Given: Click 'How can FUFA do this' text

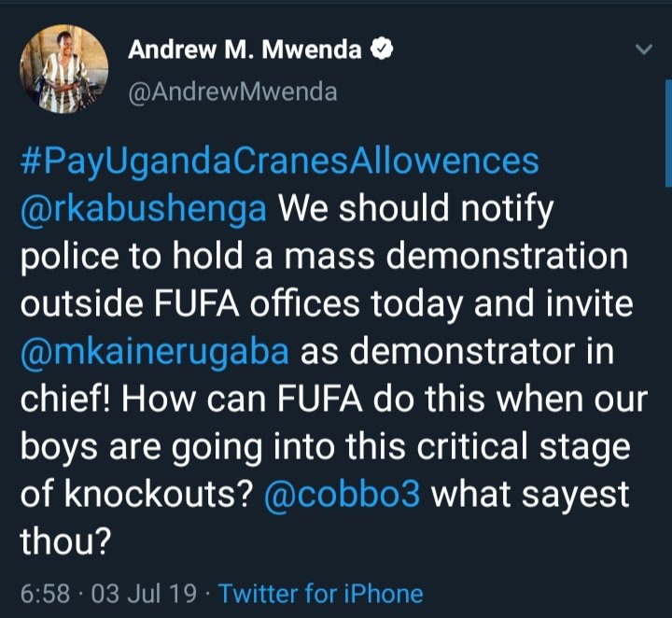Looking at the screenshot, I should (x=304, y=400).
